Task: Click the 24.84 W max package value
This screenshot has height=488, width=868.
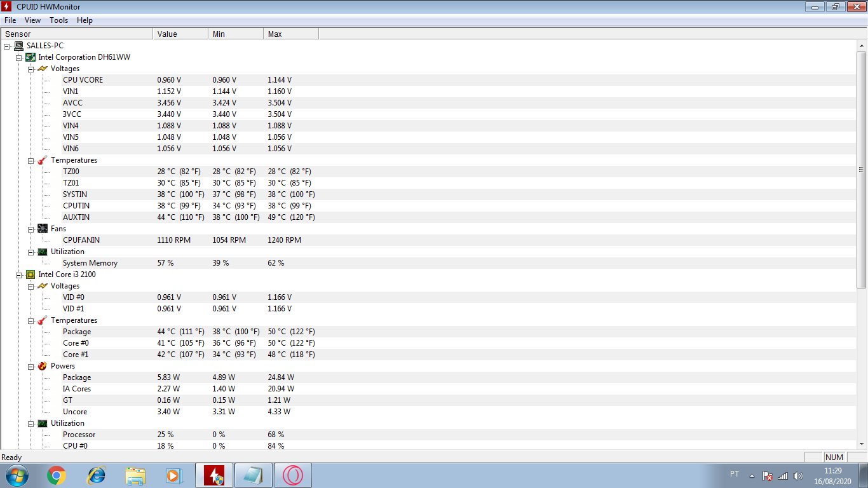Action: [x=281, y=377]
